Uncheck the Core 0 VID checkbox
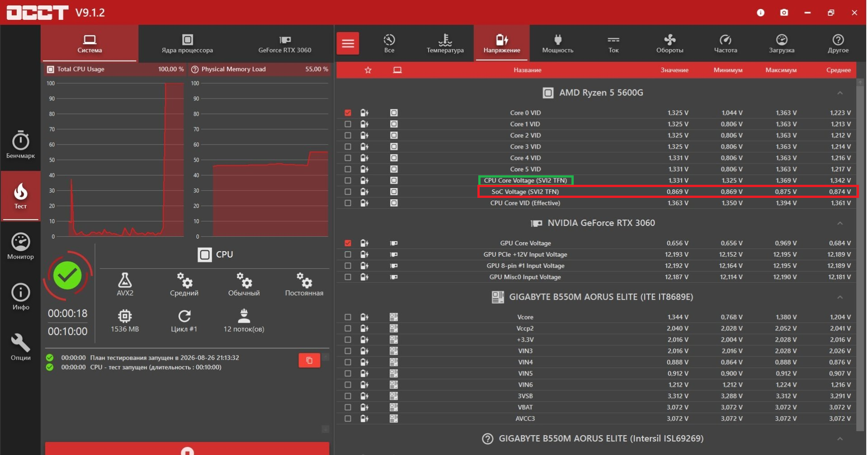 click(348, 113)
